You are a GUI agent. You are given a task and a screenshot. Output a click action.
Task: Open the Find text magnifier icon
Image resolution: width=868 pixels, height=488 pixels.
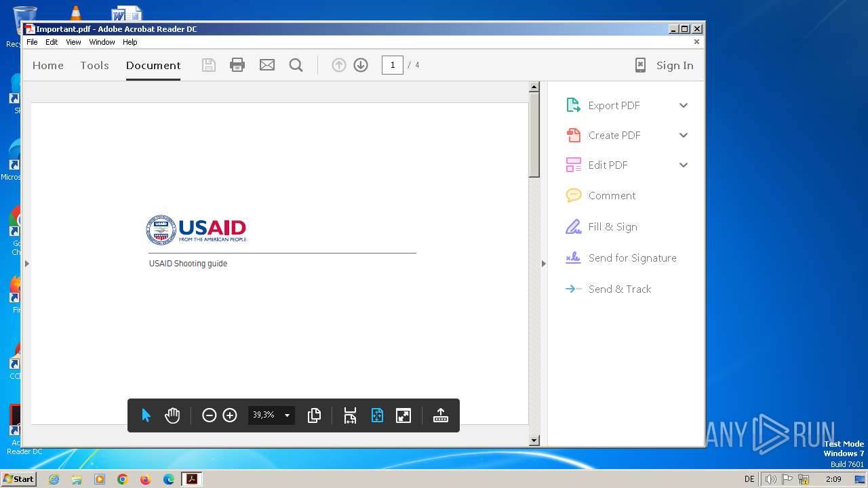pyautogui.click(x=296, y=65)
